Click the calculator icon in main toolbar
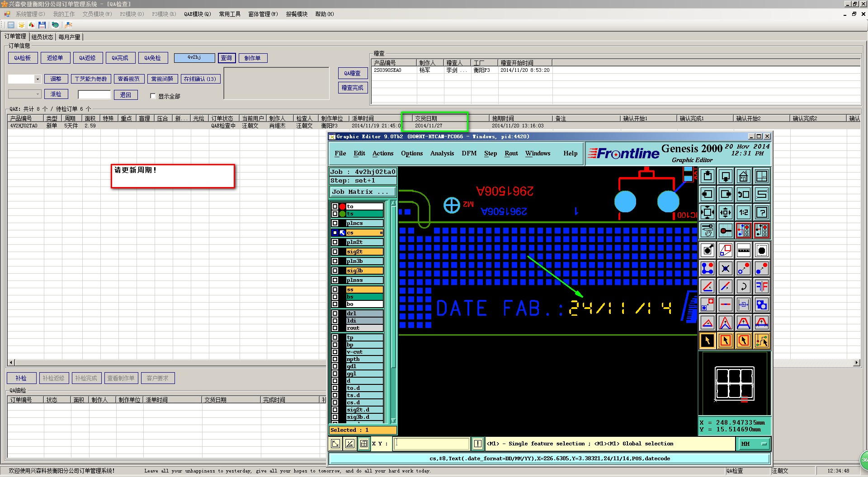Viewport: 868px width, 477px height. (11, 25)
